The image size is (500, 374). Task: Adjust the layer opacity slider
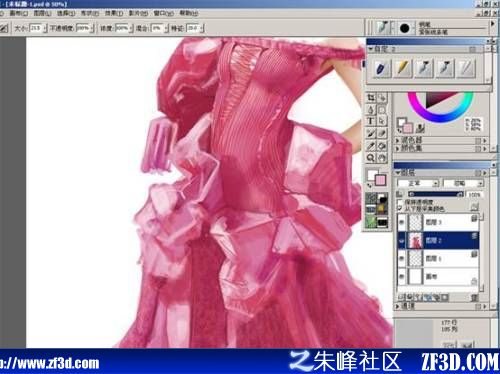tap(435, 194)
